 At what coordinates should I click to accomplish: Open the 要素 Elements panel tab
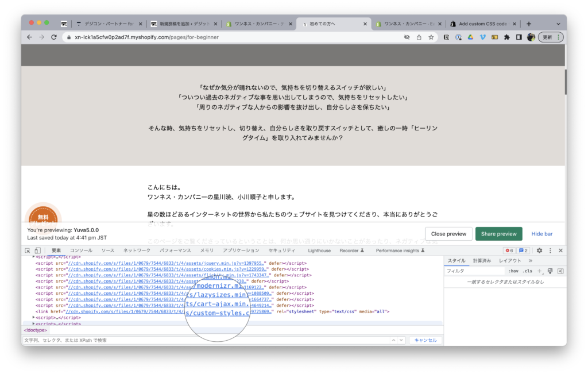point(56,250)
